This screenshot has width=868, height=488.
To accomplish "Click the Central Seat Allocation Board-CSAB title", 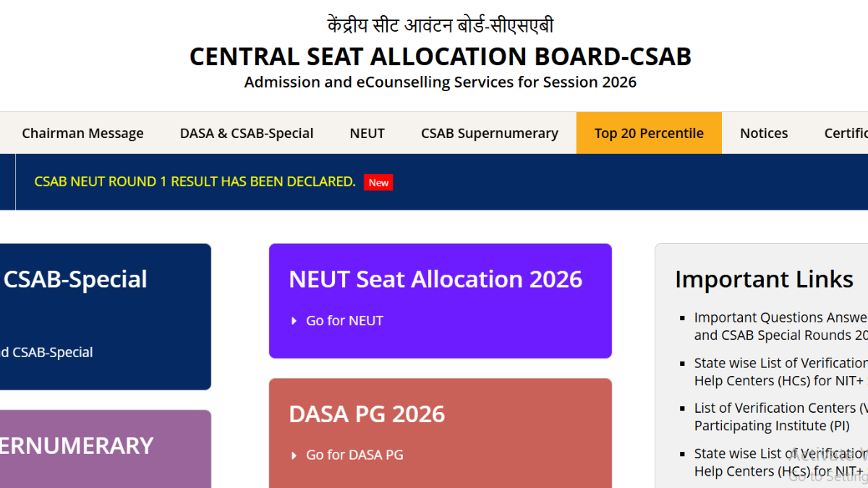I will click(441, 56).
